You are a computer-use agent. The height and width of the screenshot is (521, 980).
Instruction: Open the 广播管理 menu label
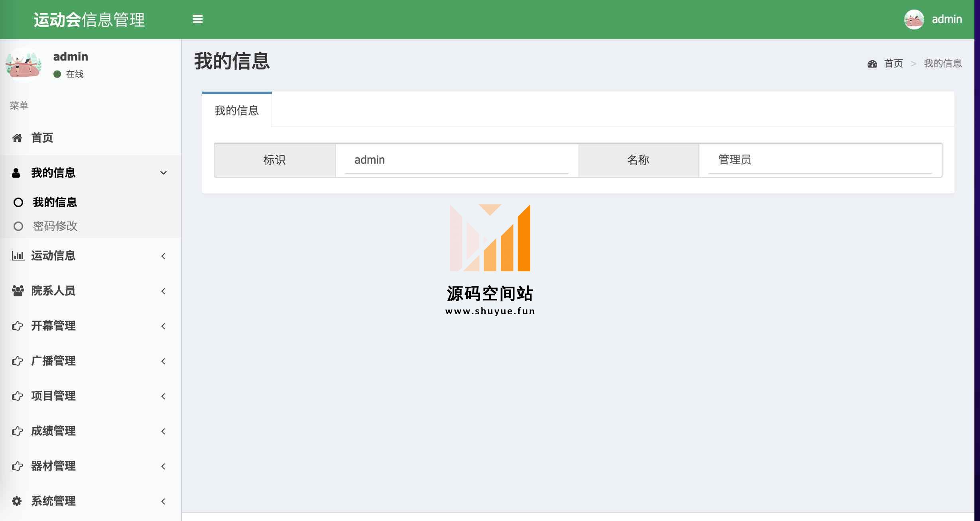tap(53, 361)
